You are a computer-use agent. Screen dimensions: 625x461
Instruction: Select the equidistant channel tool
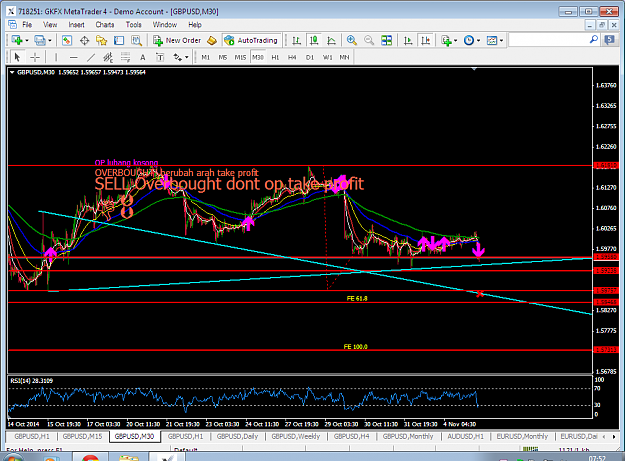(x=108, y=57)
